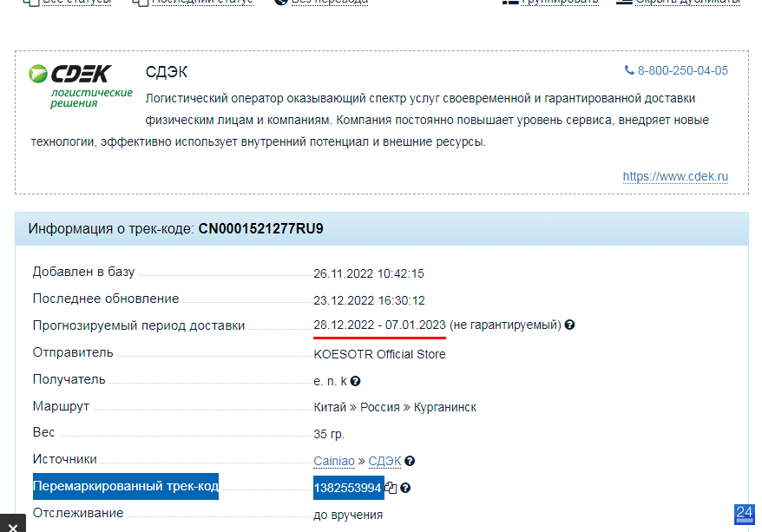The image size is (762, 532).
Task: Close the dark popup with X button
Action: [13, 527]
